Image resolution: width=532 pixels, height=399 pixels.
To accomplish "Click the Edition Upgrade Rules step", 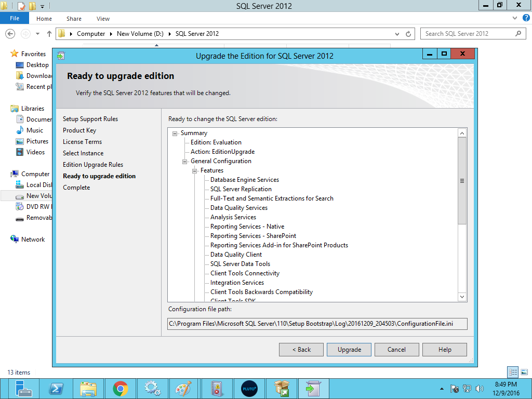I will click(93, 165).
